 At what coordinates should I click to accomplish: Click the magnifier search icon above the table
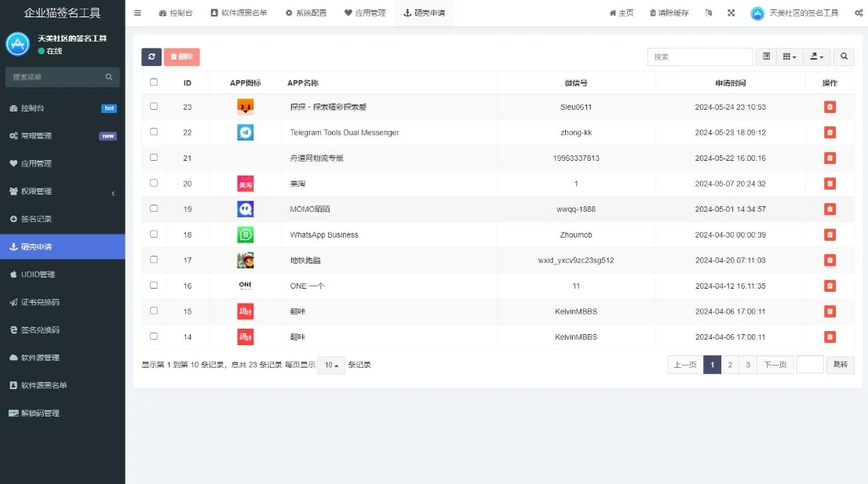845,56
